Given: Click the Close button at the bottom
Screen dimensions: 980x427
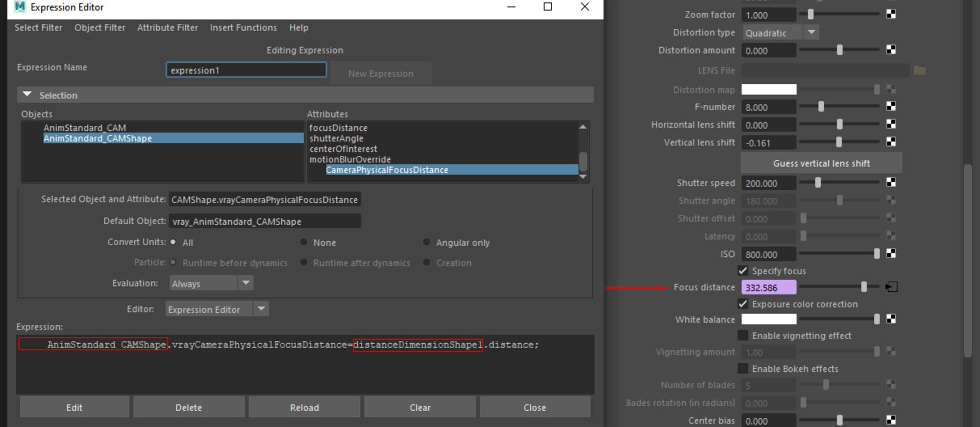Looking at the screenshot, I should coord(535,407).
